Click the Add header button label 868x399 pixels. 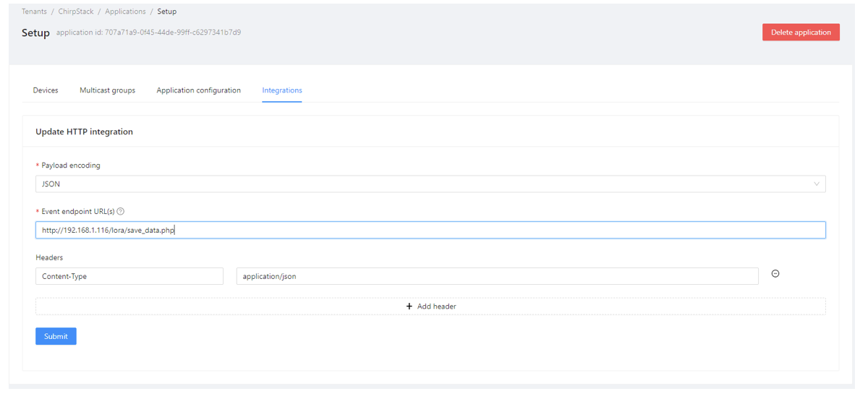pyautogui.click(x=436, y=306)
